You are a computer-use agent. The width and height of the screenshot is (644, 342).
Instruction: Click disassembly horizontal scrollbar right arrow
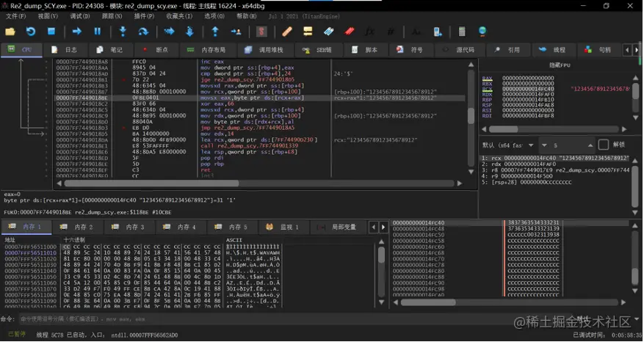click(460, 183)
